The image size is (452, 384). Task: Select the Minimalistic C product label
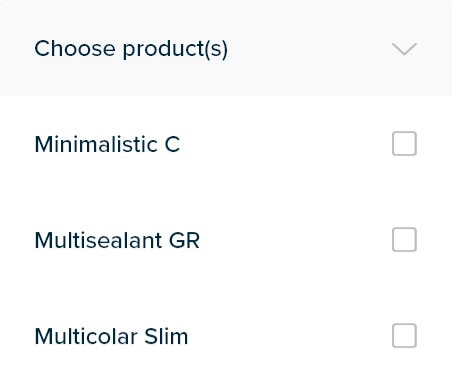pos(107,144)
